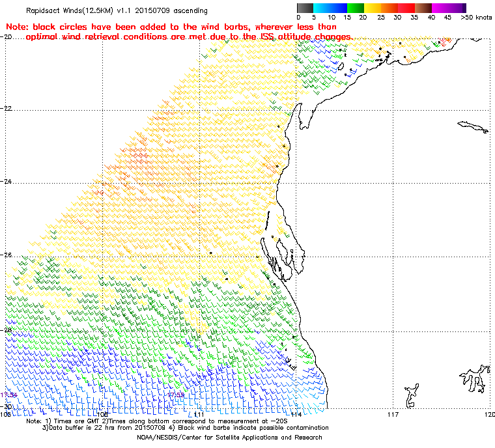Click the title 'Rapidsact Winds(12.5KM) v1.1 20150709 ascending'
The width and height of the screenshot is (495, 448).
pyautogui.click(x=117, y=10)
